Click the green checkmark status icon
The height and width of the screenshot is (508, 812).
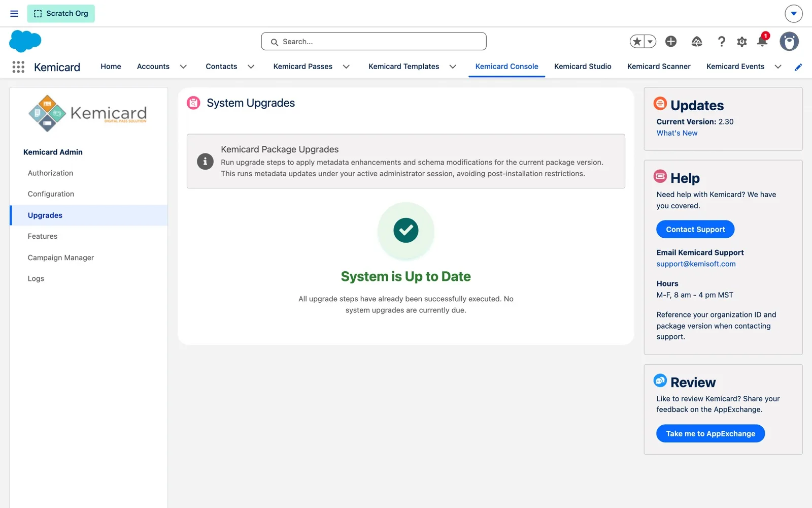(406, 231)
